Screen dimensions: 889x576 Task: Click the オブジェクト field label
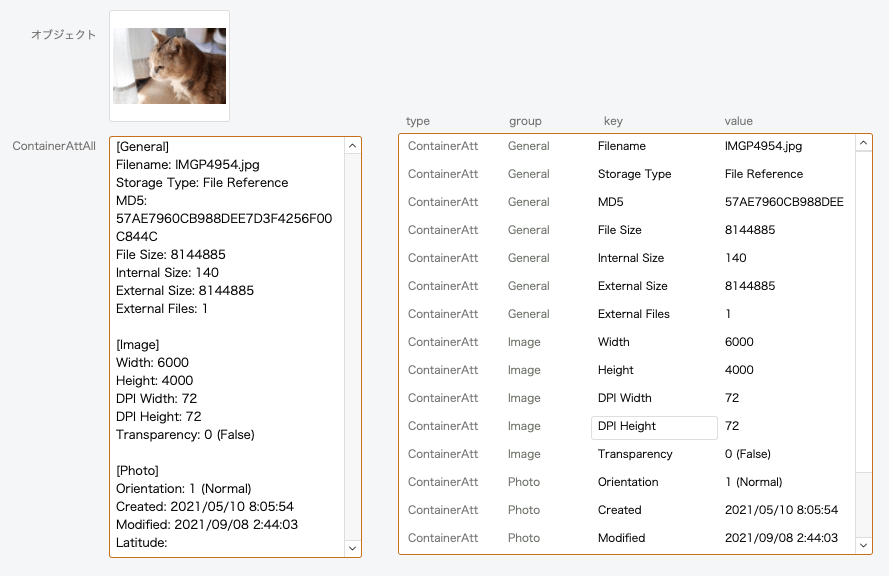tap(63, 35)
